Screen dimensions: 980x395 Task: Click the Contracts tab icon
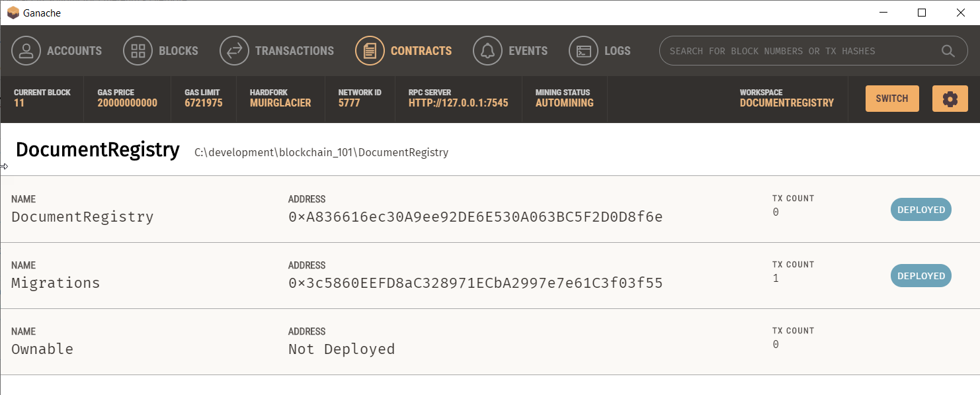point(371,50)
